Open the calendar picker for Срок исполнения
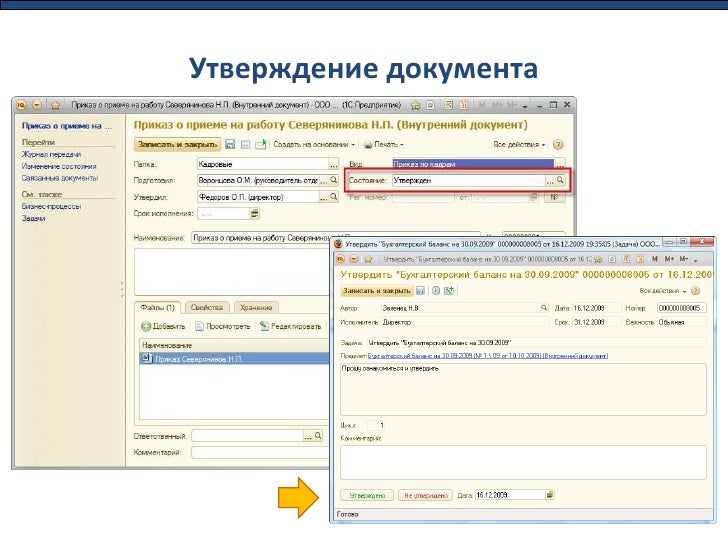Image resolution: width=728 pixels, height=546 pixels. pyautogui.click(x=254, y=214)
